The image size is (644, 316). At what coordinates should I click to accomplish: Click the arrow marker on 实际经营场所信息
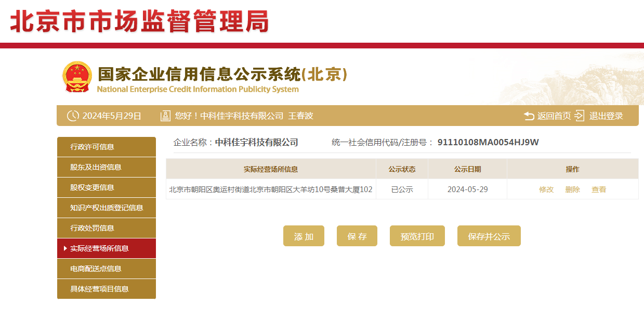click(65, 248)
